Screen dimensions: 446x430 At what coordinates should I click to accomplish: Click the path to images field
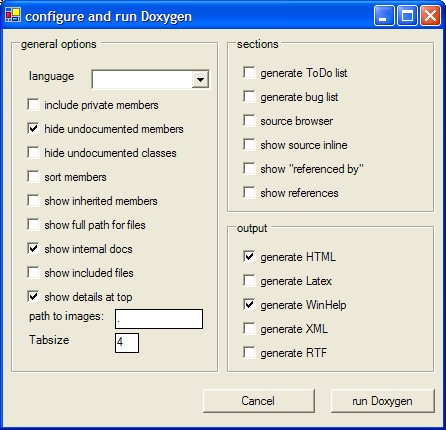tap(159, 319)
